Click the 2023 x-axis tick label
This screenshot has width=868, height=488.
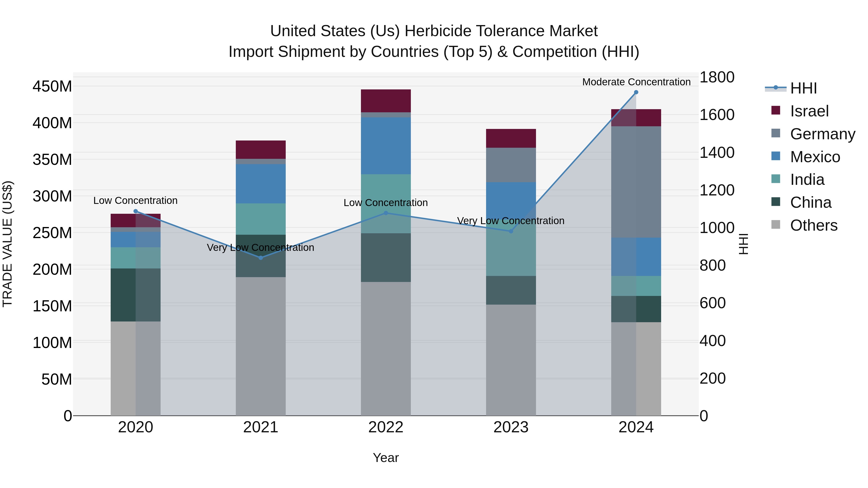coord(511,427)
